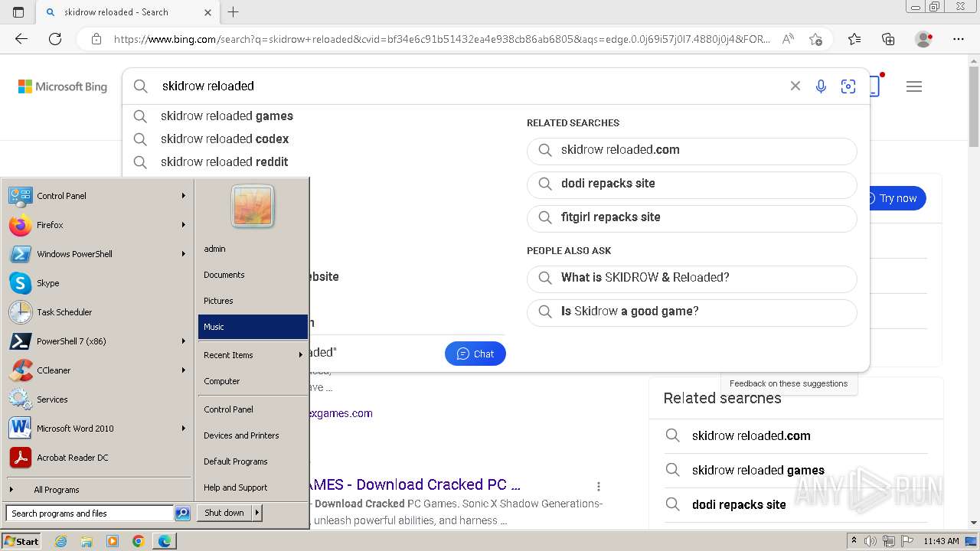Expand the Control Panel submenu arrow
The height and width of the screenshot is (551, 980).
coord(184,196)
